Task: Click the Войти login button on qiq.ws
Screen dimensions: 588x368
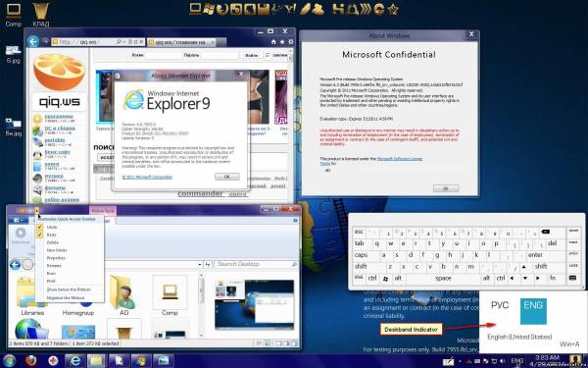Action: 251,55
